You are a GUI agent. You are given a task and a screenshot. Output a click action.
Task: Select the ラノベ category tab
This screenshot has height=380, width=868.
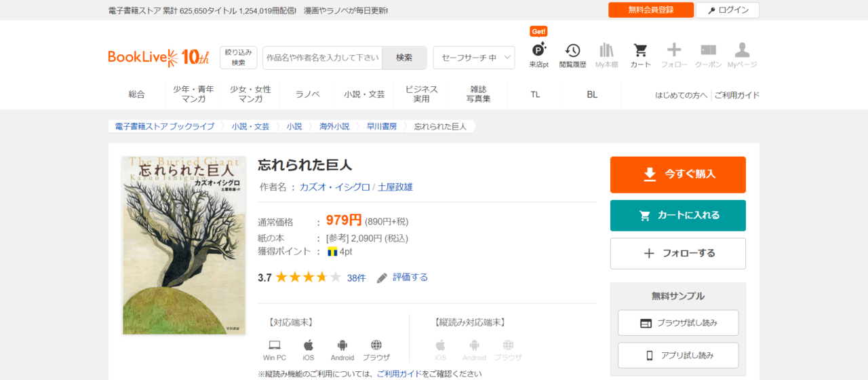pyautogui.click(x=307, y=94)
